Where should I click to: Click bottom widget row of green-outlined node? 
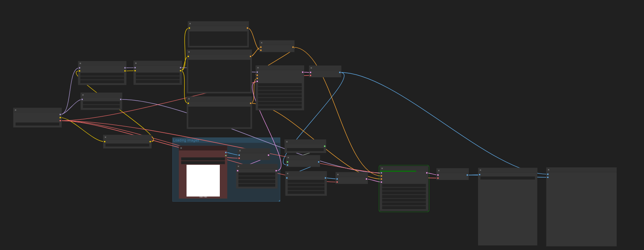coord(404,207)
